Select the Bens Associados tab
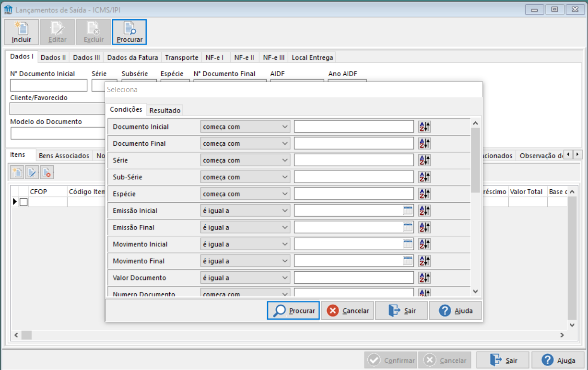588x370 pixels. tap(64, 156)
